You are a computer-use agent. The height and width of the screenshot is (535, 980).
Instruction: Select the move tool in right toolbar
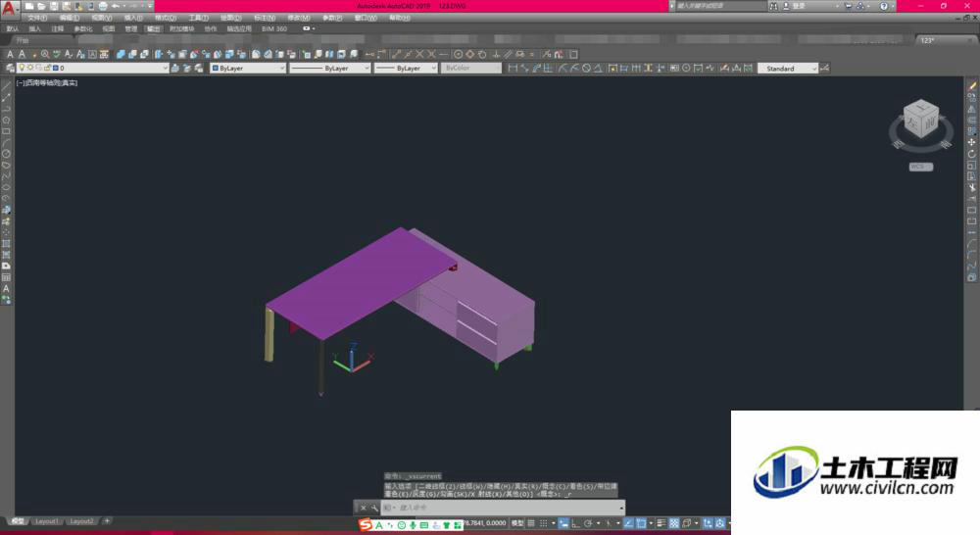click(972, 142)
